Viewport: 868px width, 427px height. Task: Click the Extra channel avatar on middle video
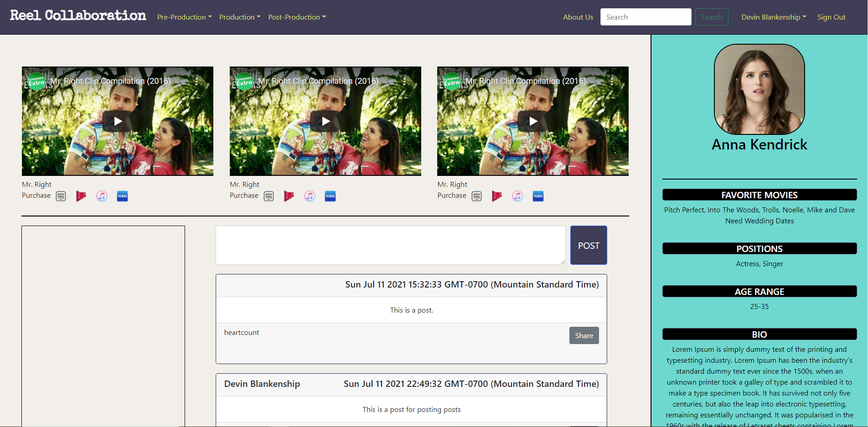(x=244, y=81)
